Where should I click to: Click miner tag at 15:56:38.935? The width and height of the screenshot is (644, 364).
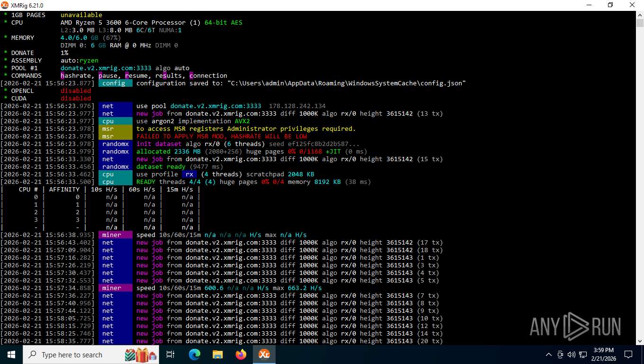pyautogui.click(x=116, y=235)
